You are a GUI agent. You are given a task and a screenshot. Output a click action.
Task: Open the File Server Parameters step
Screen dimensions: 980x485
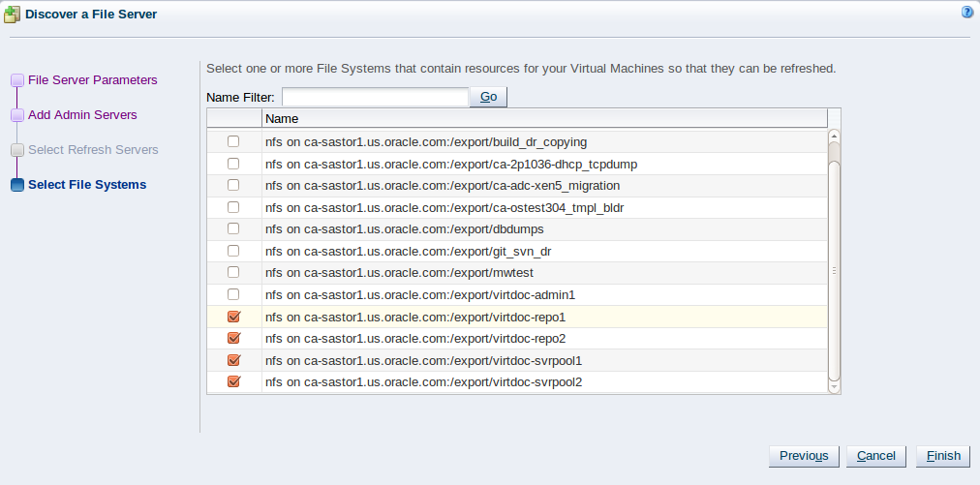click(x=92, y=80)
